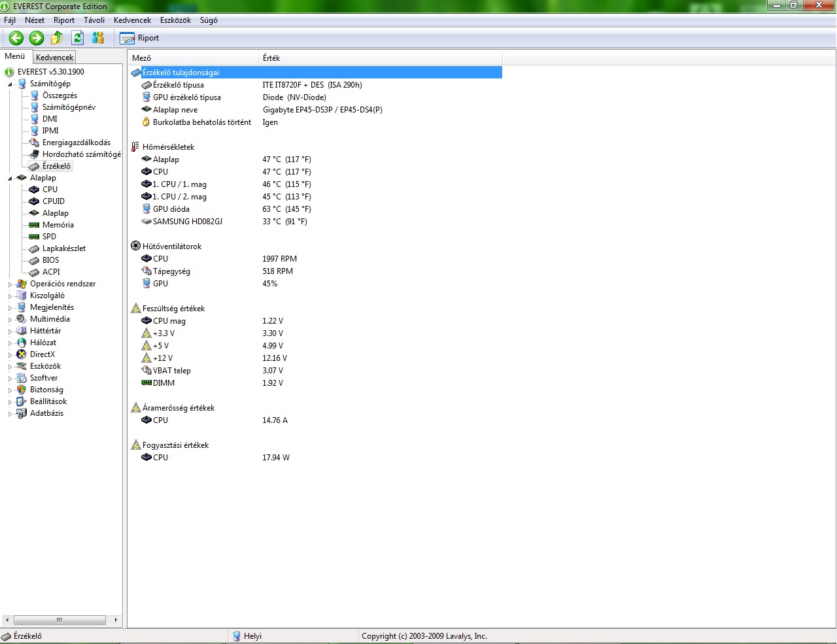Select the CPUID tree item
The image size is (837, 644).
click(x=54, y=201)
